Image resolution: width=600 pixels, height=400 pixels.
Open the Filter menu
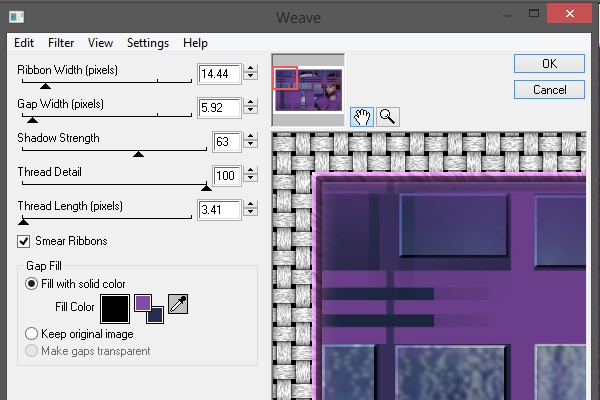61,43
